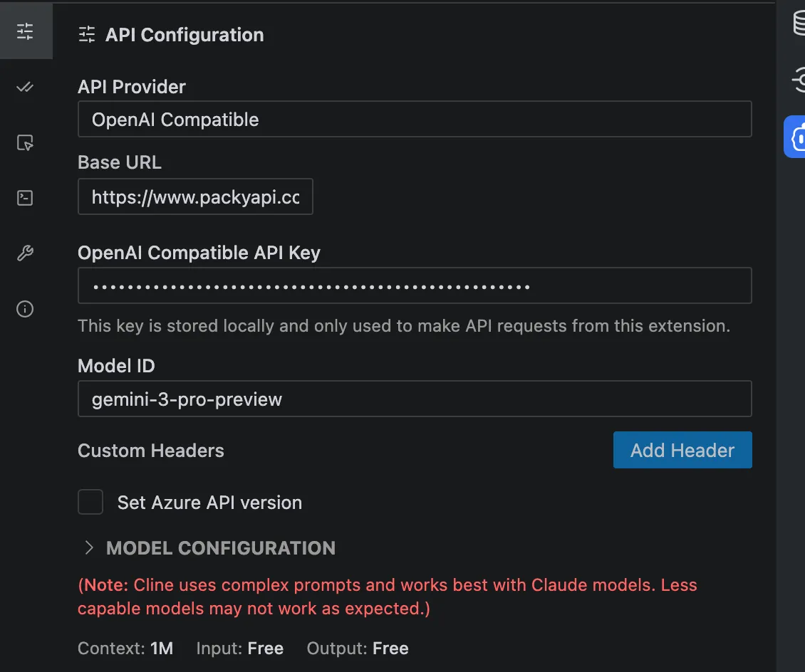The width and height of the screenshot is (805, 672).
Task: Click the Context 1M info text
Action: click(125, 649)
